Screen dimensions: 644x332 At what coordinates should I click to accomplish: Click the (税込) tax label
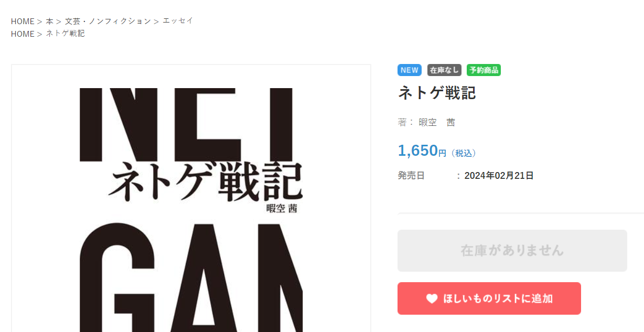point(464,153)
